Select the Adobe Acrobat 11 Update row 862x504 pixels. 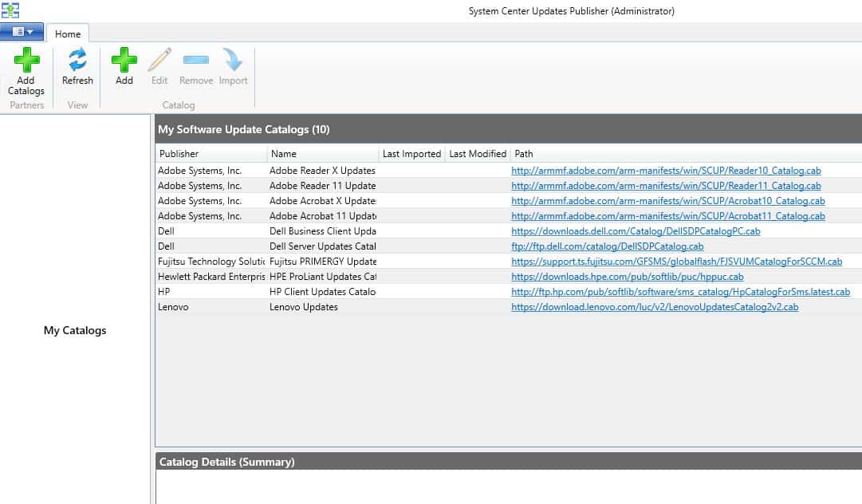tap(509, 216)
